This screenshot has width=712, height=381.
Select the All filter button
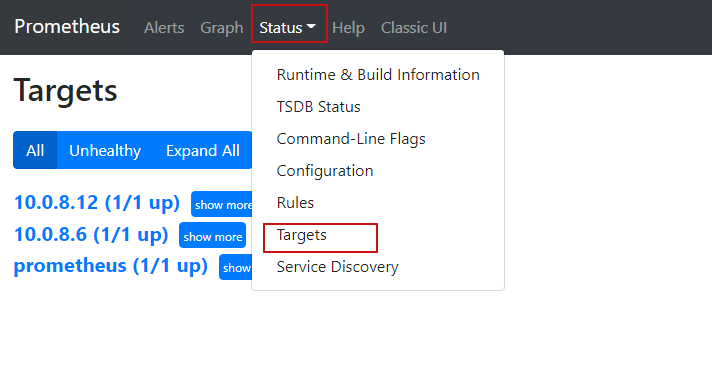coord(35,150)
